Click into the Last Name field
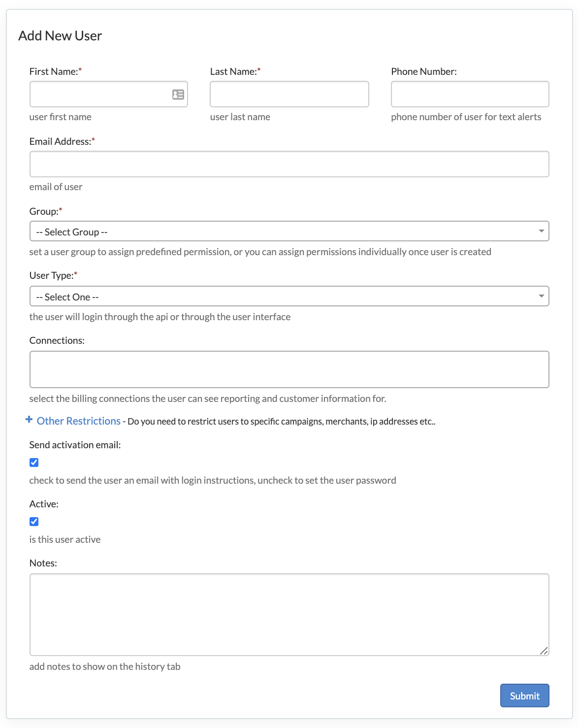The height and width of the screenshot is (728, 579). (x=289, y=94)
